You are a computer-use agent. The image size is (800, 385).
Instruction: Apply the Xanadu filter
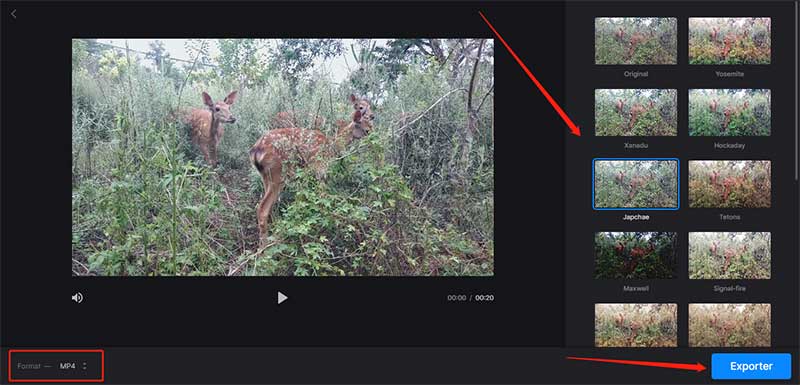click(x=636, y=112)
